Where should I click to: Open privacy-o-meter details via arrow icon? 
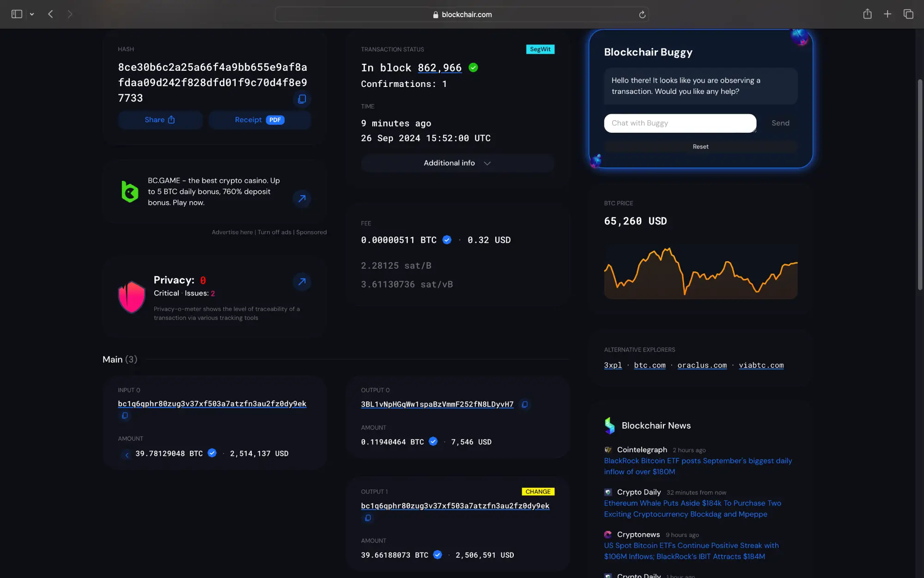tap(302, 282)
